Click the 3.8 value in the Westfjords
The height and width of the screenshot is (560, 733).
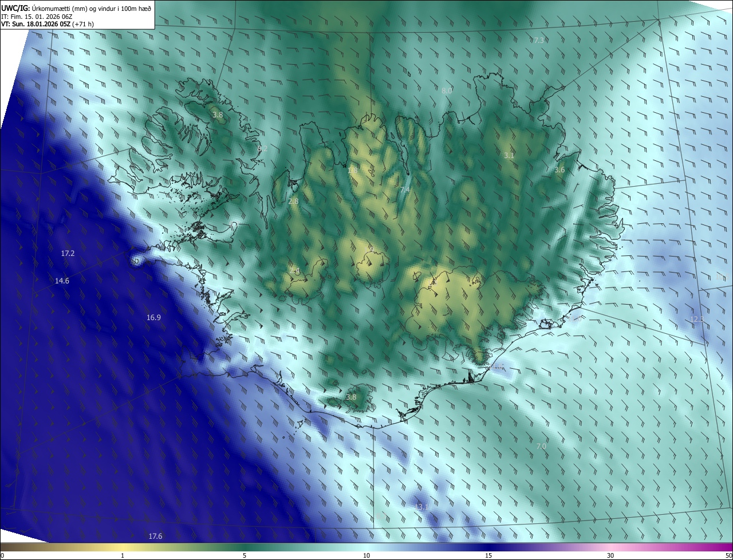click(x=218, y=115)
